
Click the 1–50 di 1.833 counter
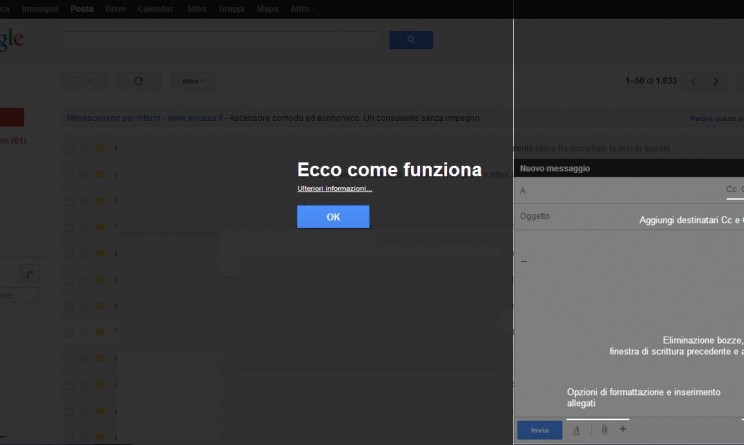point(651,81)
